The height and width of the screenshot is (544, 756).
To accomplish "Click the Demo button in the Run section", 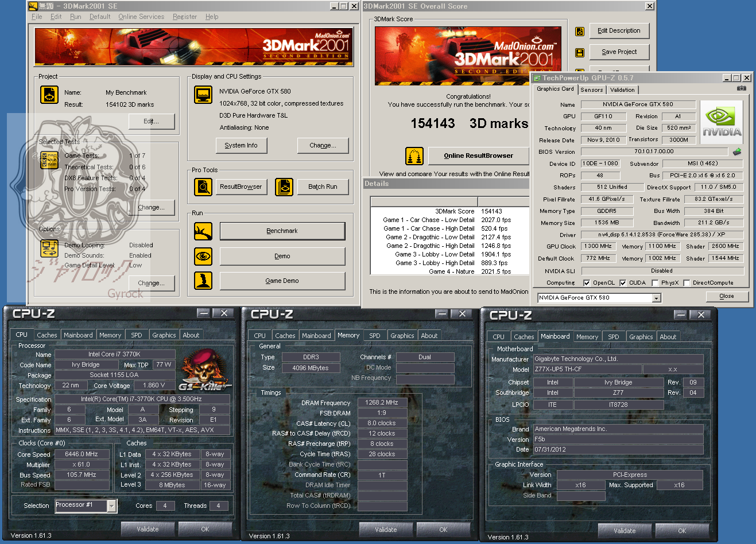I will pyautogui.click(x=282, y=256).
